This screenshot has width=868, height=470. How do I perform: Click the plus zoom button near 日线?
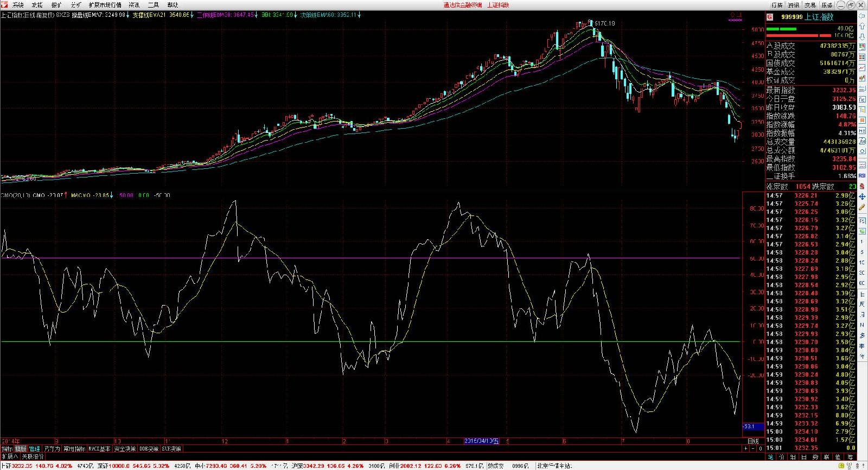(745, 448)
